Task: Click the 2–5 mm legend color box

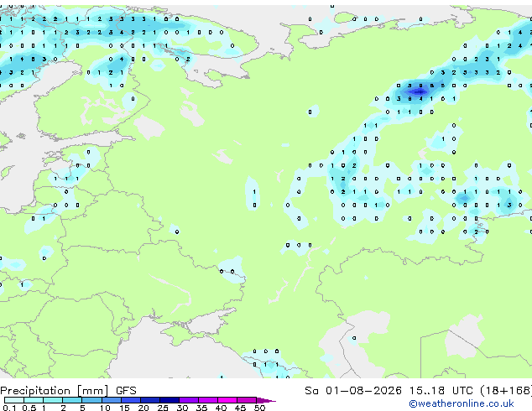Action: coord(72,400)
